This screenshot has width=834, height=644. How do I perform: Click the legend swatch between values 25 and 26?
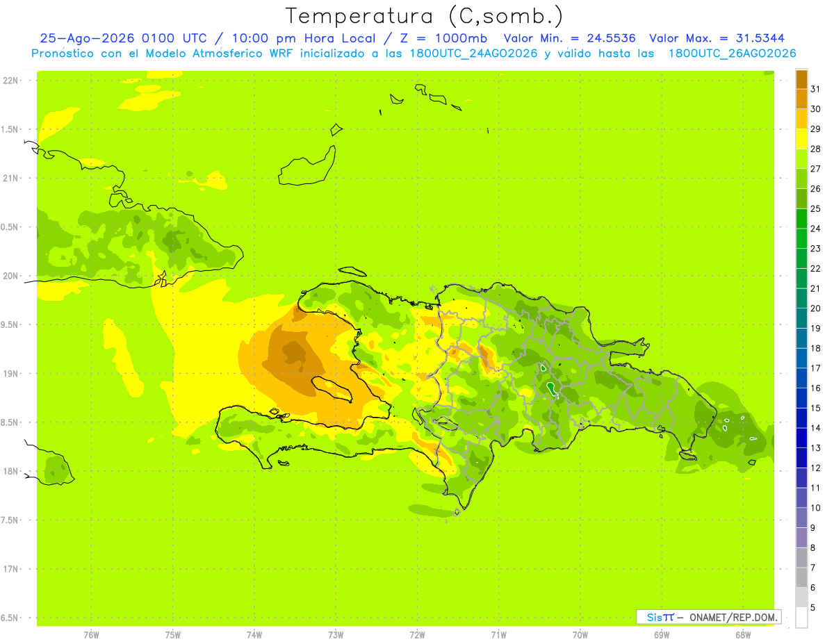pyautogui.click(x=801, y=199)
